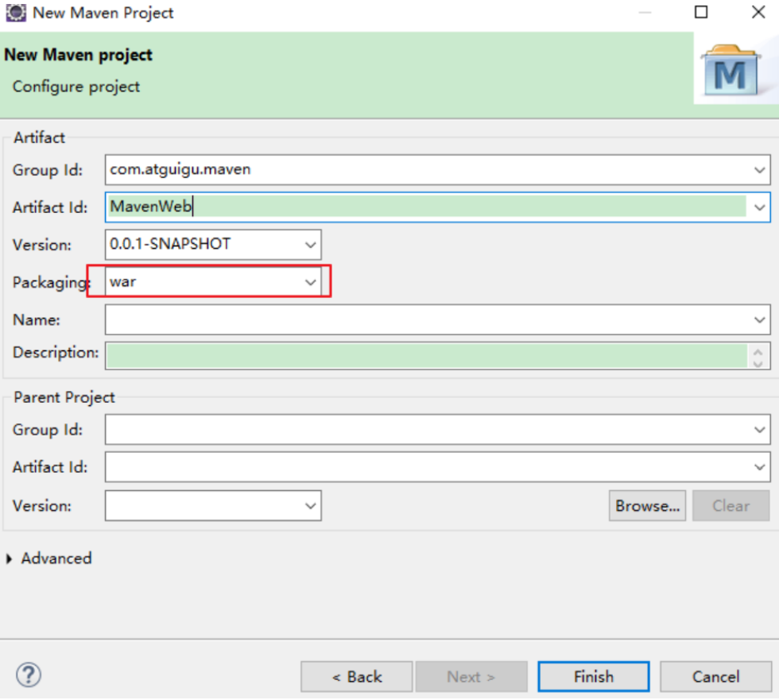Open the Parent Project Artifact Id dropdown

(759, 466)
